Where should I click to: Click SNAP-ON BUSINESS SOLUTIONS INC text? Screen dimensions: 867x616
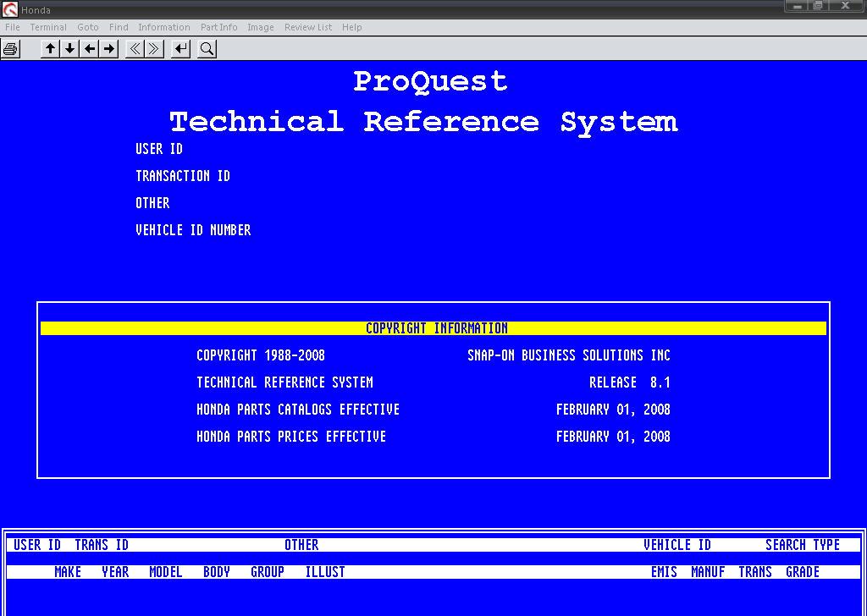coord(569,355)
